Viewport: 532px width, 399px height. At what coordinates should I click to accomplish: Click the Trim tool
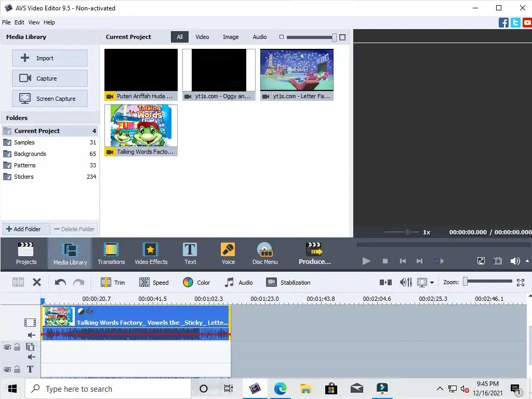[113, 282]
